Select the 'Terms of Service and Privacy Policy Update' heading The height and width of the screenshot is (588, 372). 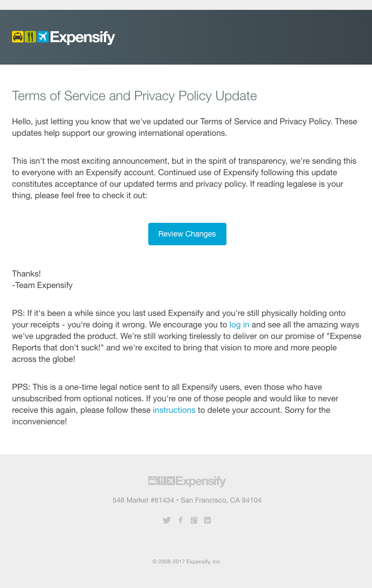134,96
